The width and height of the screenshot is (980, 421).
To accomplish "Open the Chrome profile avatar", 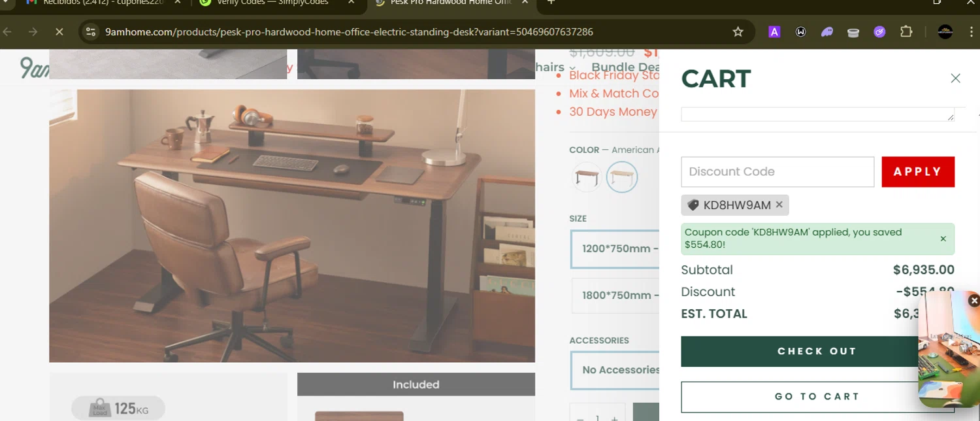I will coord(945,31).
